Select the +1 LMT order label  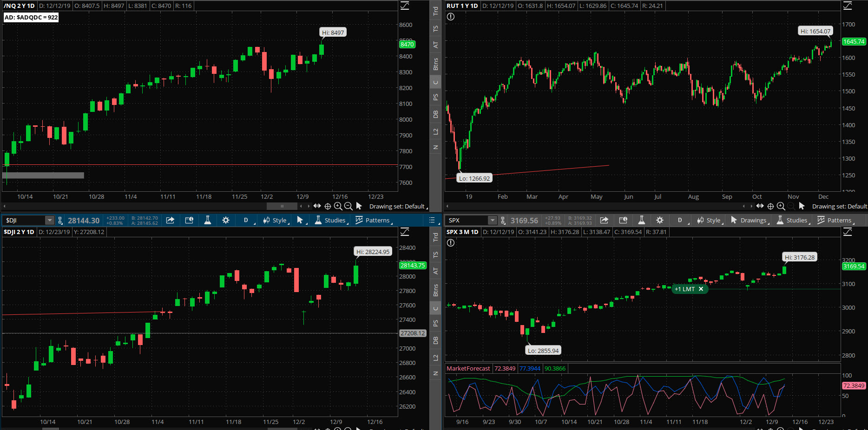click(684, 289)
